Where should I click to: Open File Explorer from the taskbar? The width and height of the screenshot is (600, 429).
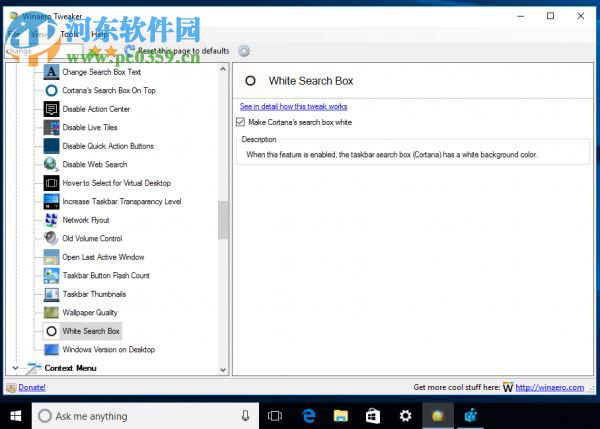(341, 416)
